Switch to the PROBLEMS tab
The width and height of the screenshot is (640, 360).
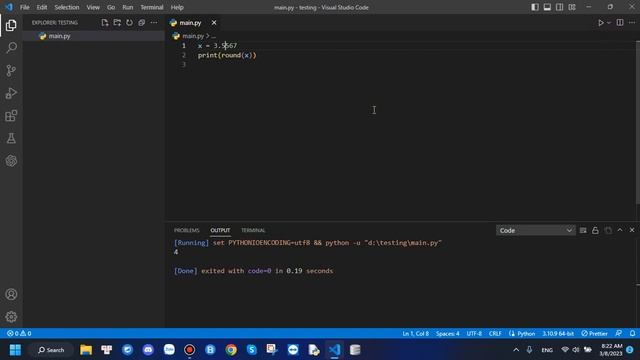187,231
